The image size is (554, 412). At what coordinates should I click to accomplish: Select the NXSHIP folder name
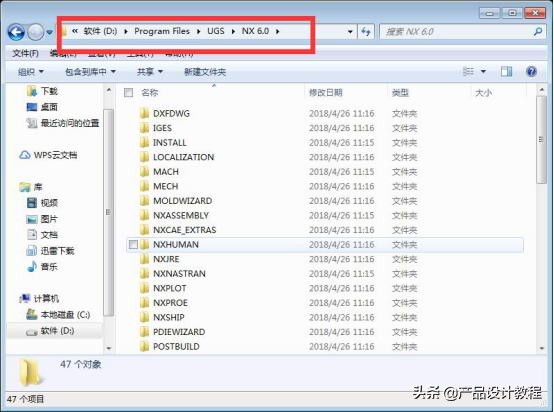[169, 317]
